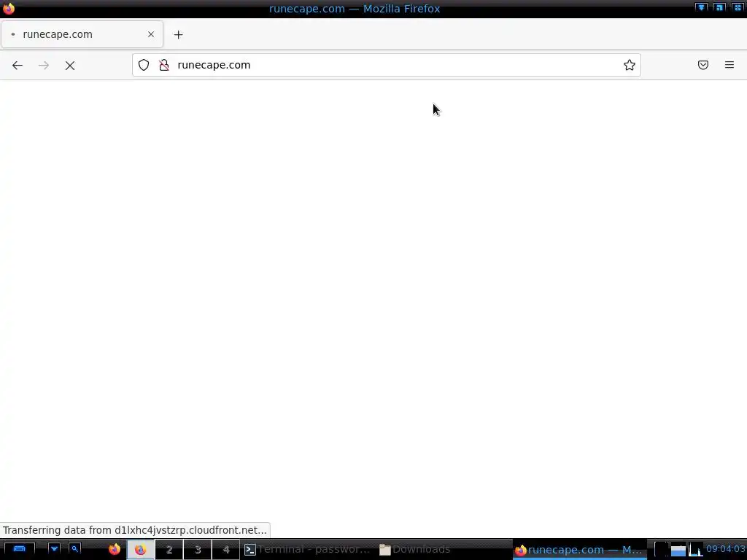The height and width of the screenshot is (560, 747).
Task: Select the runecape.com tab
Action: [x=82, y=34]
